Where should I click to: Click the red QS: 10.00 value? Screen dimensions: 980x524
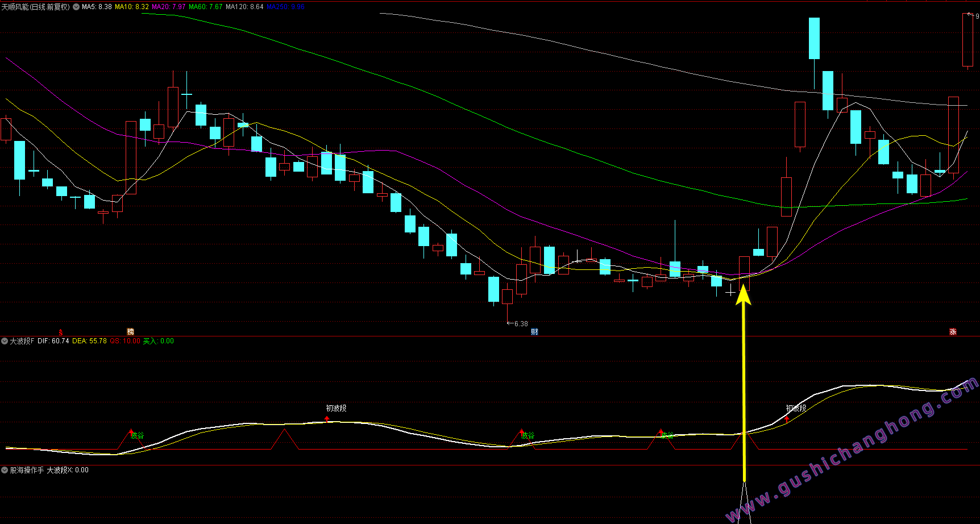(x=124, y=341)
